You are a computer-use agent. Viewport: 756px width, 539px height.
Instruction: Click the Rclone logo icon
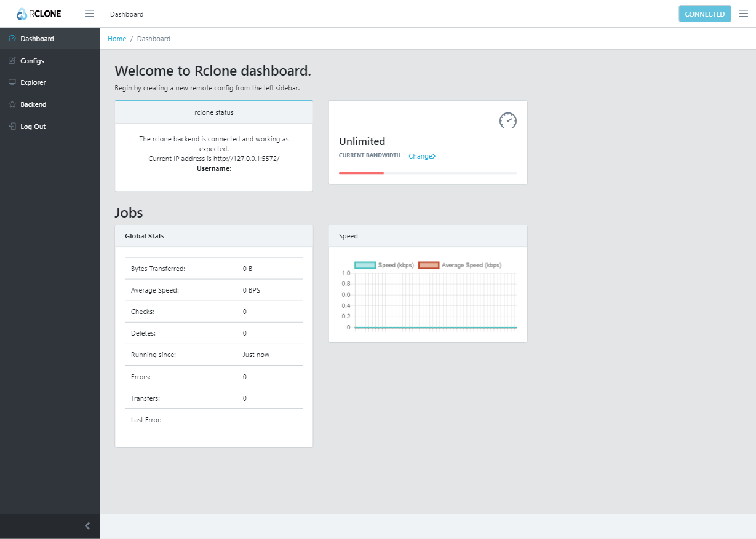click(x=22, y=14)
